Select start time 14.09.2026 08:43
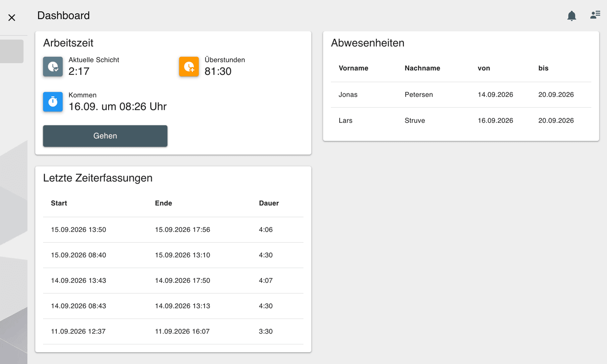The image size is (607, 364). [78, 306]
